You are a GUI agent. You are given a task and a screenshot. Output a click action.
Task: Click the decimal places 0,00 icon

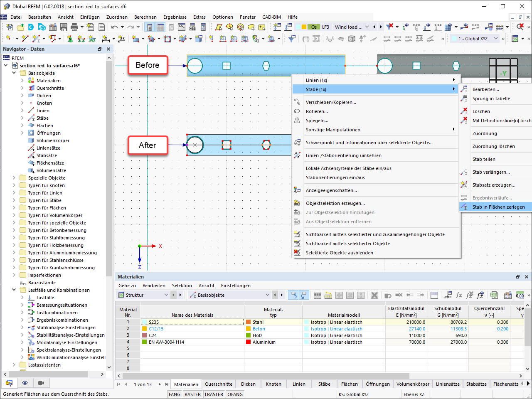[x=520, y=295]
